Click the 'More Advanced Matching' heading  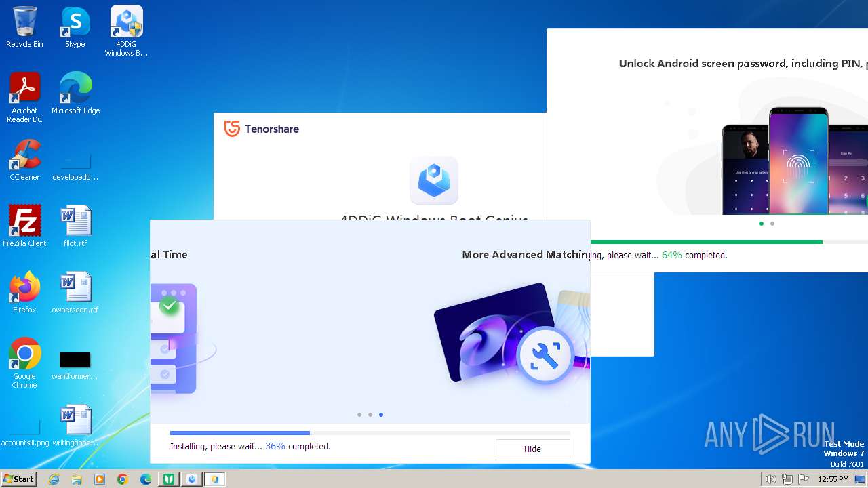(526, 255)
